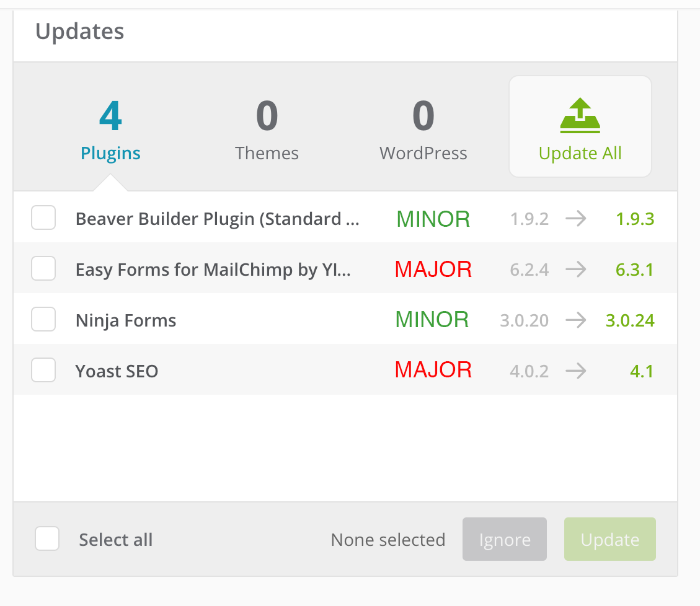Click the new version 6.3.1 number
The image size is (700, 606).
(x=634, y=270)
